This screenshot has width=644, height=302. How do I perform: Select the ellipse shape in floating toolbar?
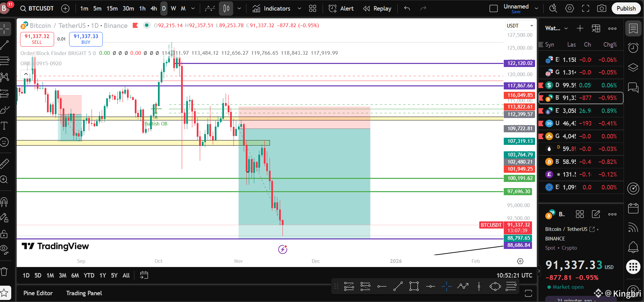495,286
